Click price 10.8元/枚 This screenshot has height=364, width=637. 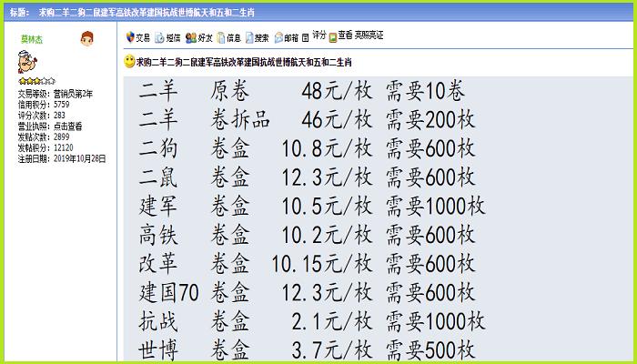click(327, 148)
